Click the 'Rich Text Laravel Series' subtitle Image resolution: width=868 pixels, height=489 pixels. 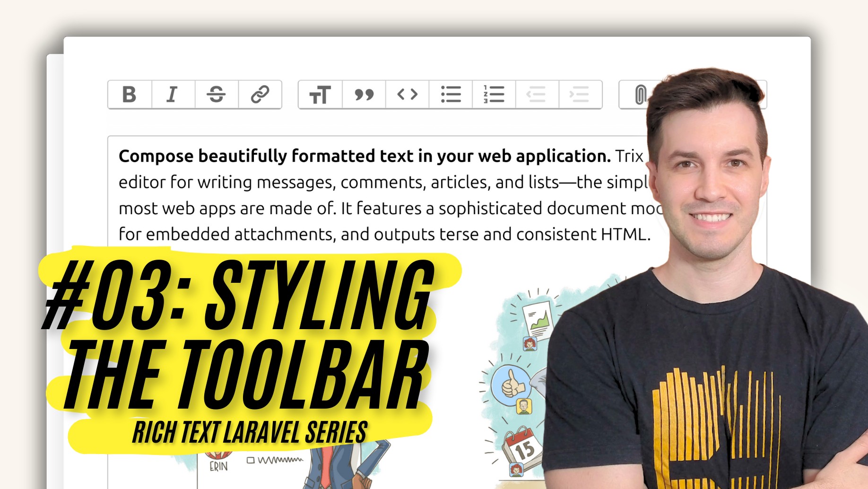click(250, 433)
